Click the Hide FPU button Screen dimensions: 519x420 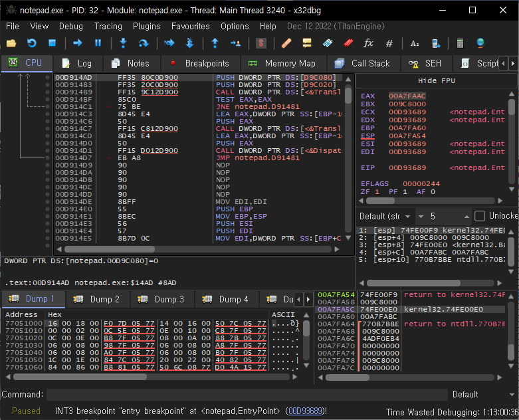coord(436,80)
